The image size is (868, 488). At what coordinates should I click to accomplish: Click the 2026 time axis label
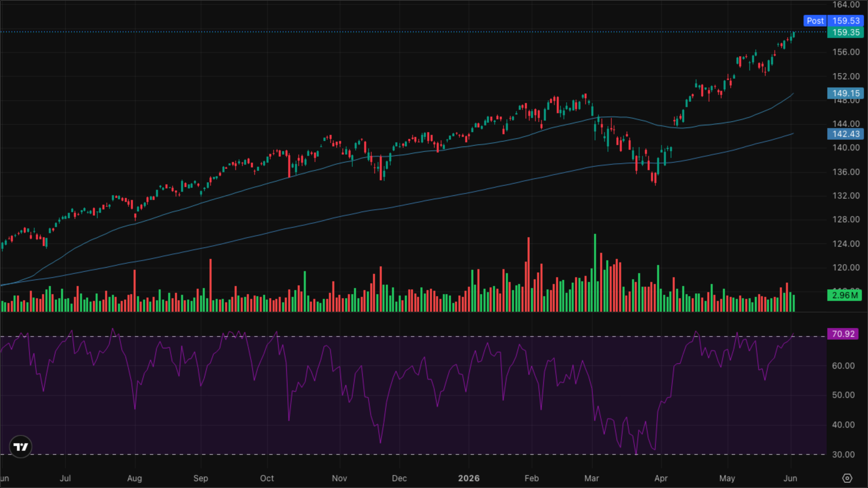(469, 478)
